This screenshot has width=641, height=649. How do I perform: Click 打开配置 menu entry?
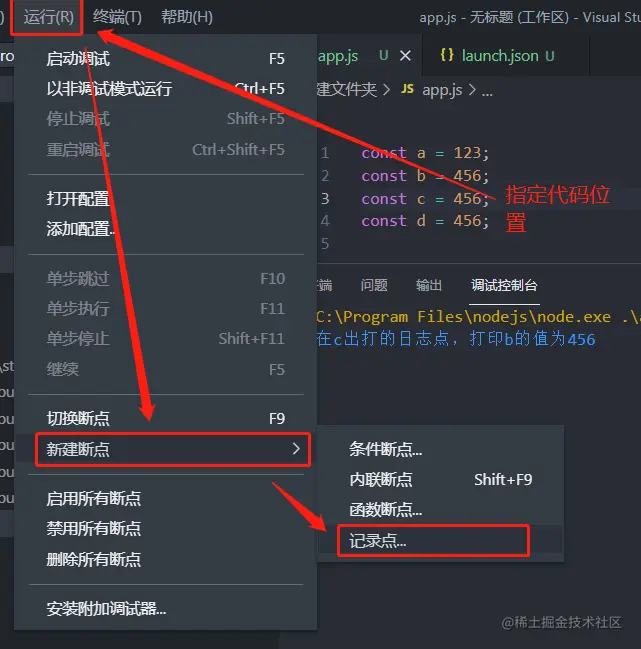coord(166,199)
